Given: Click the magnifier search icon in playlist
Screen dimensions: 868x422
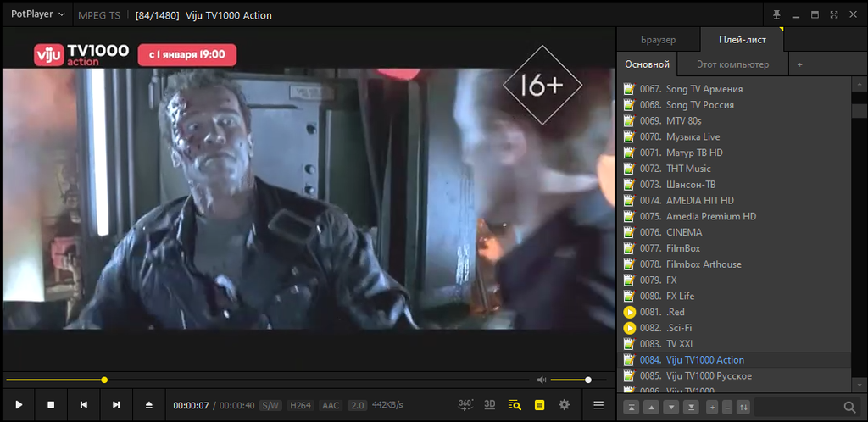Looking at the screenshot, I should tap(849, 408).
